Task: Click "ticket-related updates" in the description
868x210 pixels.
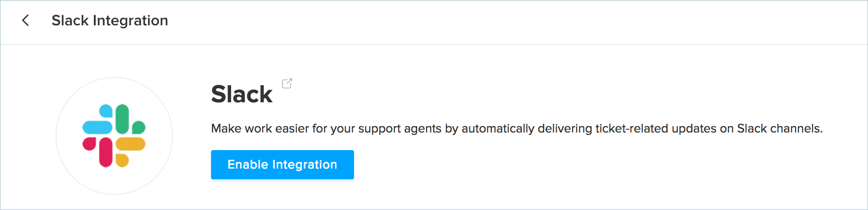Action: [x=655, y=129]
